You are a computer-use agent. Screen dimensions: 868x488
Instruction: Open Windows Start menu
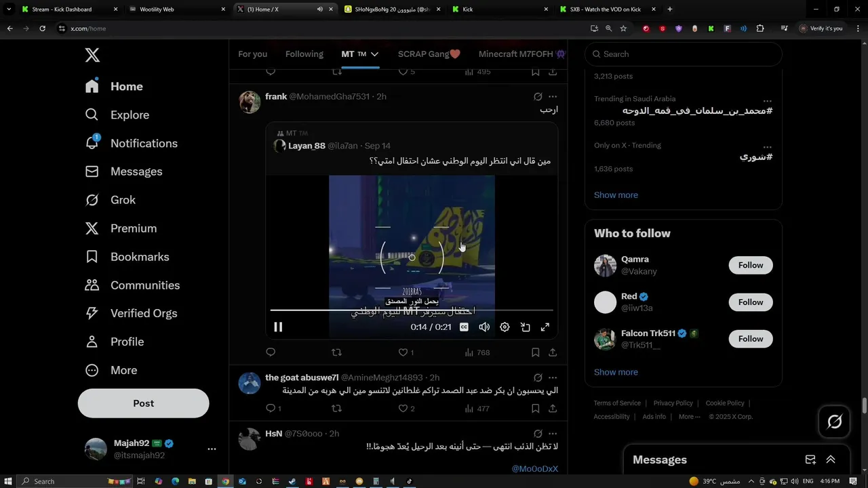pos(9,481)
